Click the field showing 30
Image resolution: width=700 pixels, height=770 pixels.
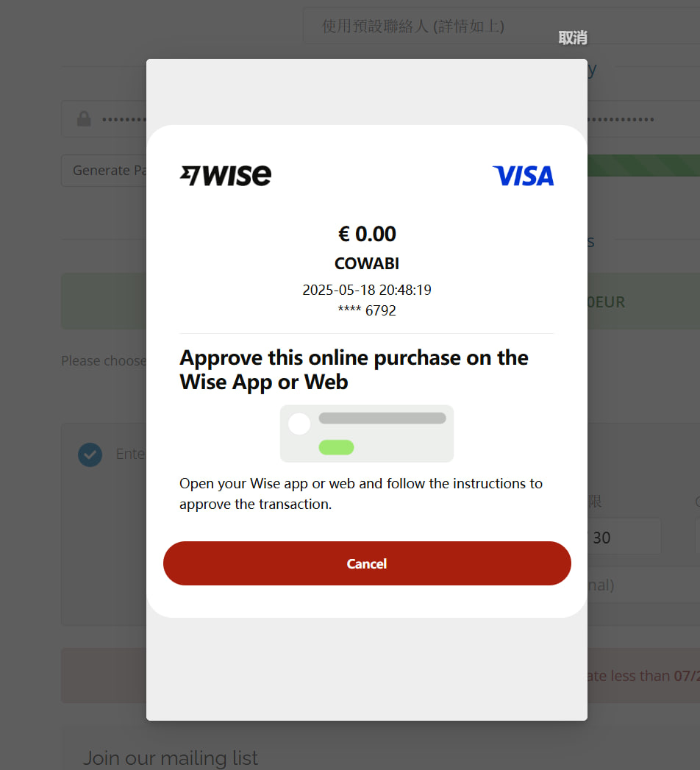point(624,537)
